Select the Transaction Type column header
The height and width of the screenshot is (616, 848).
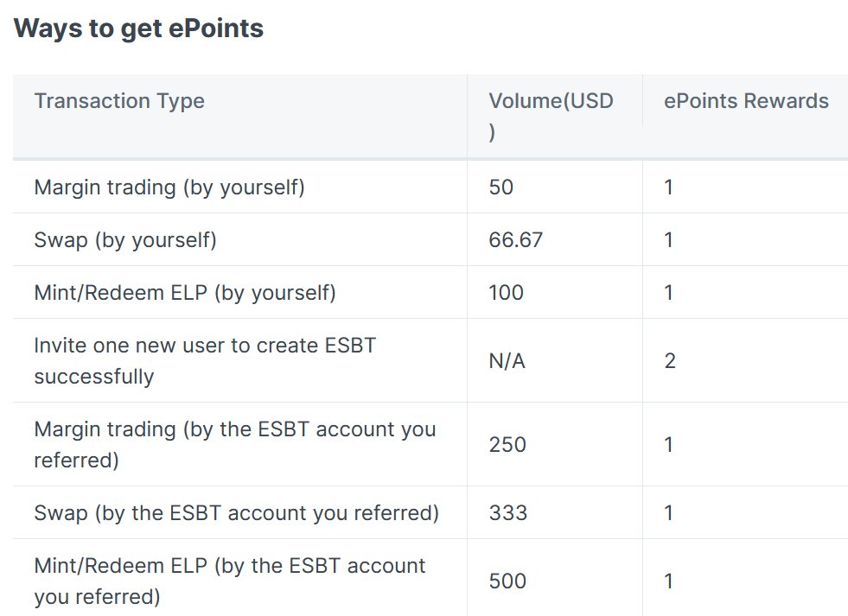(x=119, y=101)
